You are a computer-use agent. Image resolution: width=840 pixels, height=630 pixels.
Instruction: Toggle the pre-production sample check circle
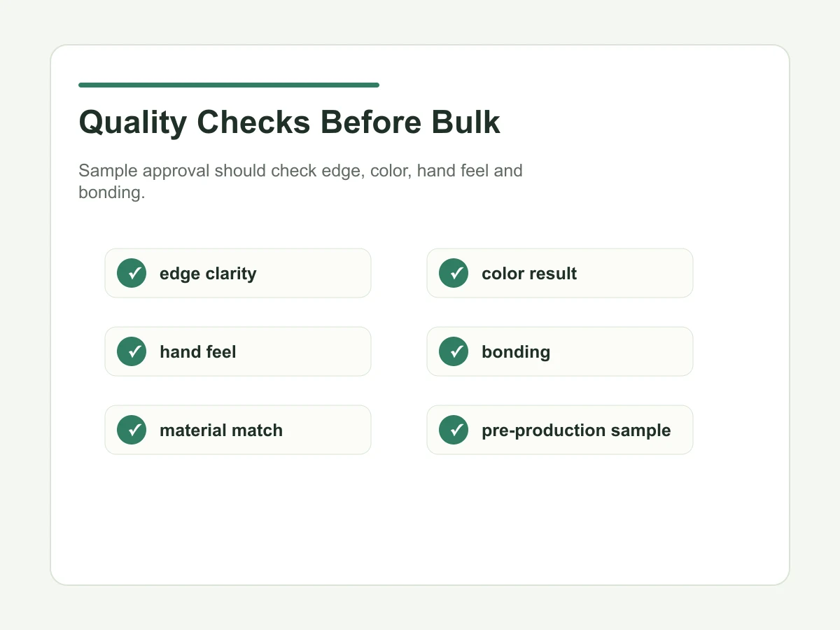click(454, 430)
